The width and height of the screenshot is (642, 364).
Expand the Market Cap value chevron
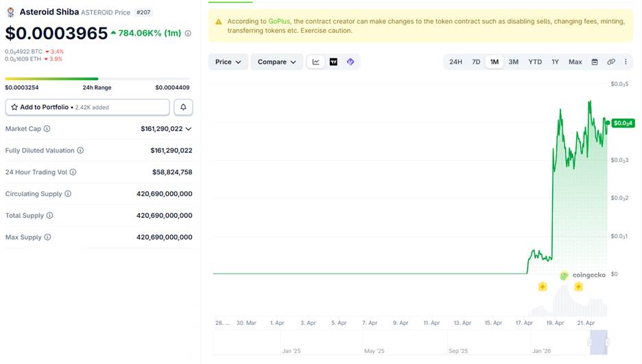(189, 129)
